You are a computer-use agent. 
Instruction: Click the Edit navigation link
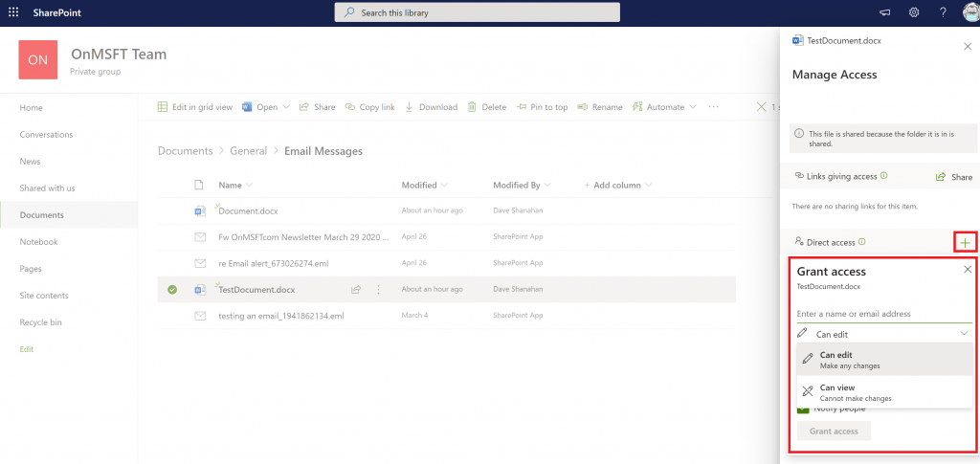click(26, 349)
